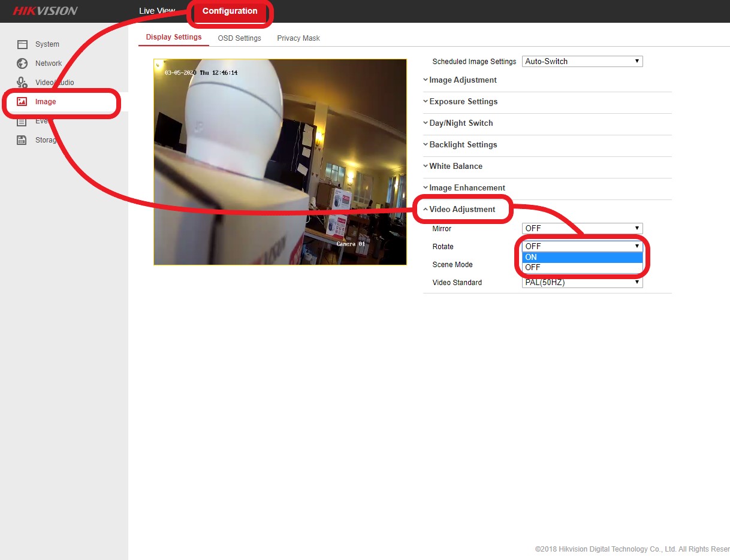Image resolution: width=730 pixels, height=560 pixels.
Task: Click the Video/Audio microphone icon
Action: (x=22, y=83)
